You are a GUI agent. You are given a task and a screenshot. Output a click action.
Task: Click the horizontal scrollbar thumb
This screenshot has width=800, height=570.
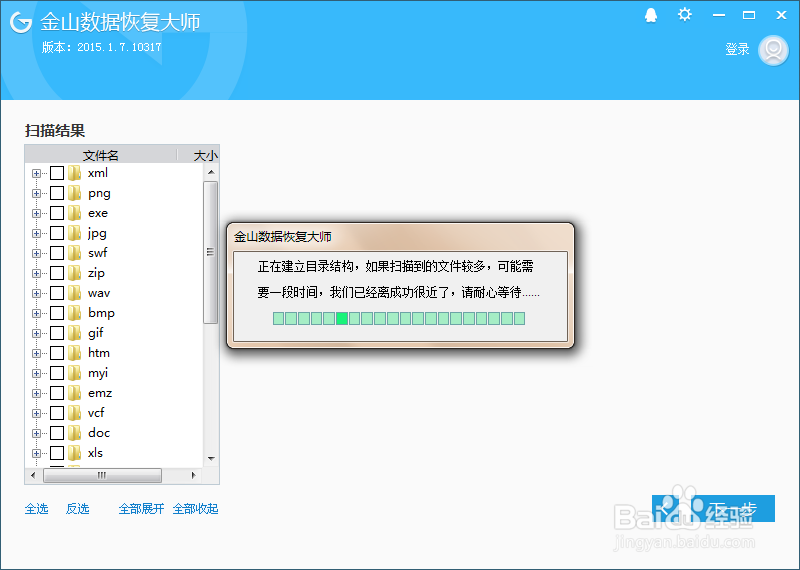103,475
